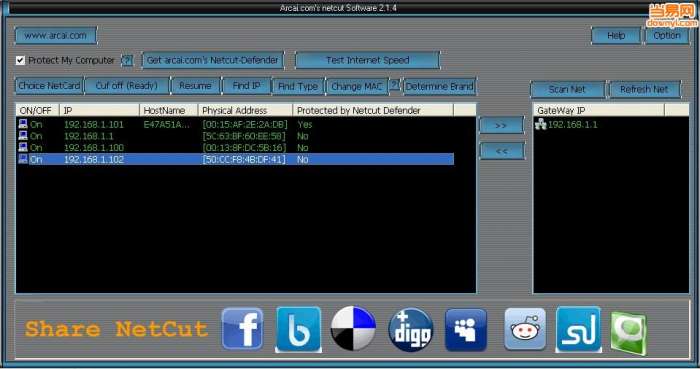Click the Scan Net button
Image resolution: width=700 pixels, height=369 pixels.
(x=567, y=89)
